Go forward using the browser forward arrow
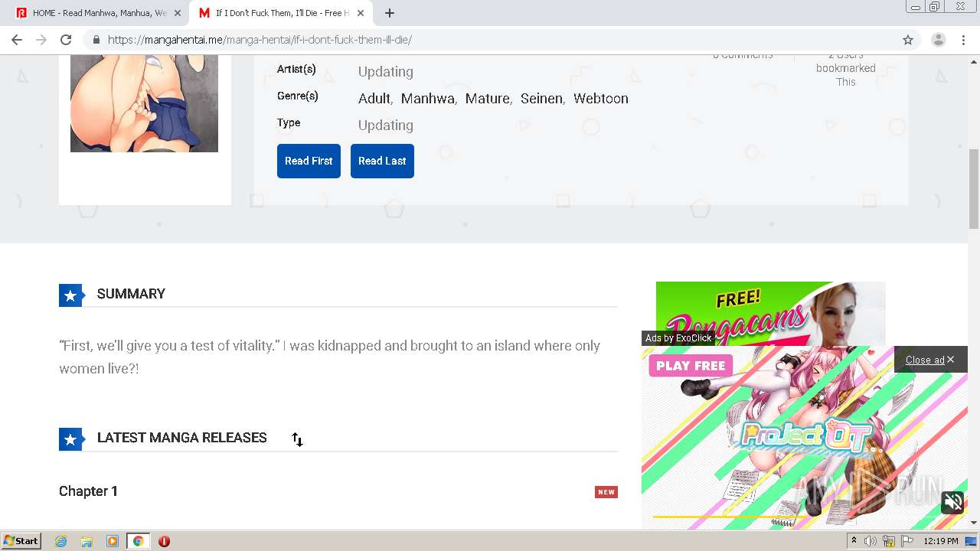 pos(41,40)
